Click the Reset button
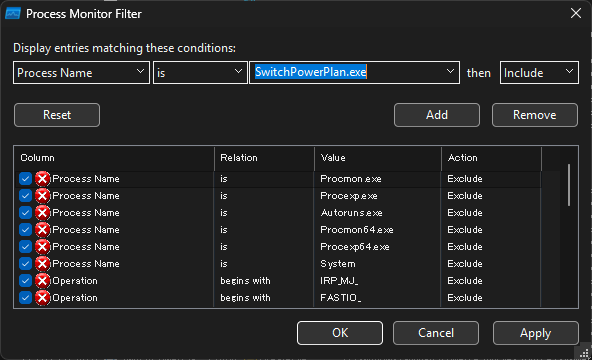Image resolution: width=592 pixels, height=360 pixels. (x=57, y=115)
